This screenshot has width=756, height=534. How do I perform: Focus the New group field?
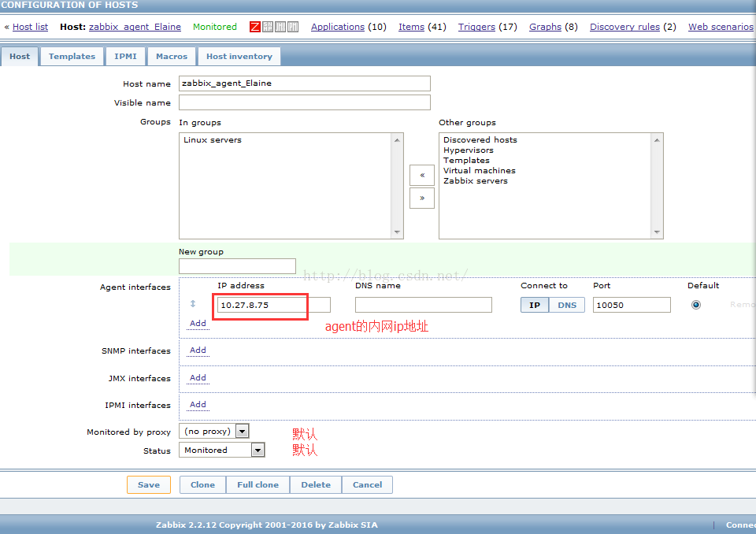(x=237, y=266)
